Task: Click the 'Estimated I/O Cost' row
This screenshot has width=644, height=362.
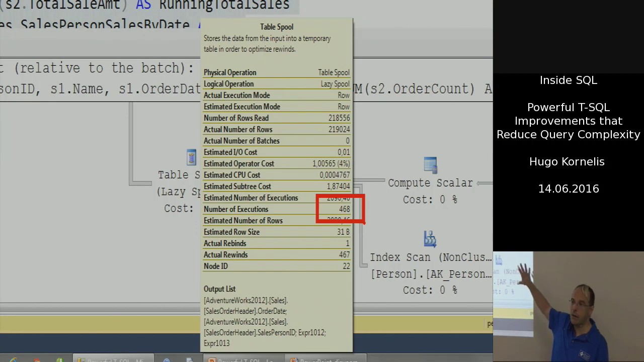Action: pos(277,152)
